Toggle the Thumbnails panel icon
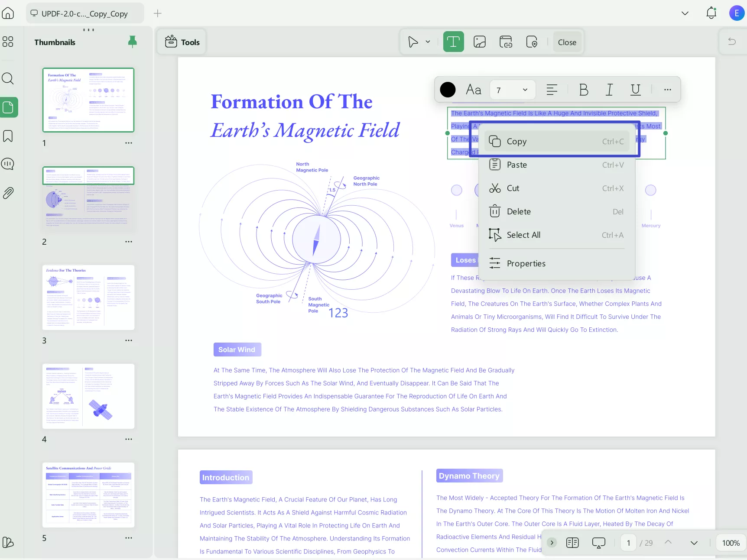Viewport: 747px width, 560px height. pyautogui.click(x=8, y=107)
